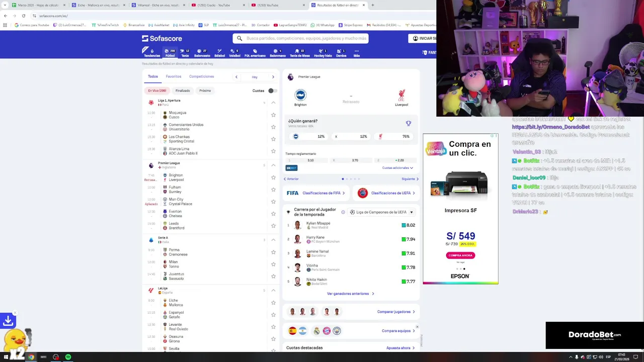Collapse the LaLiga section
The image size is (644, 362).
[273, 290]
